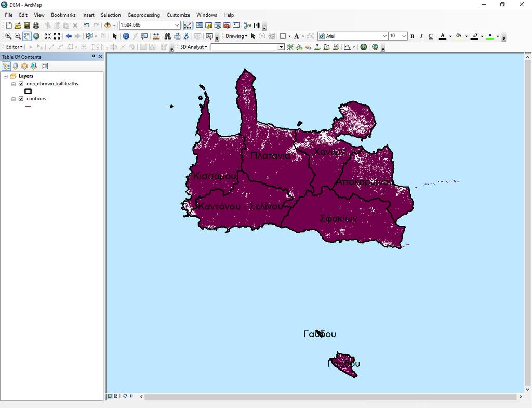This screenshot has width=532, height=408.
Task: Switch to List By Selection view
Action: [34, 66]
